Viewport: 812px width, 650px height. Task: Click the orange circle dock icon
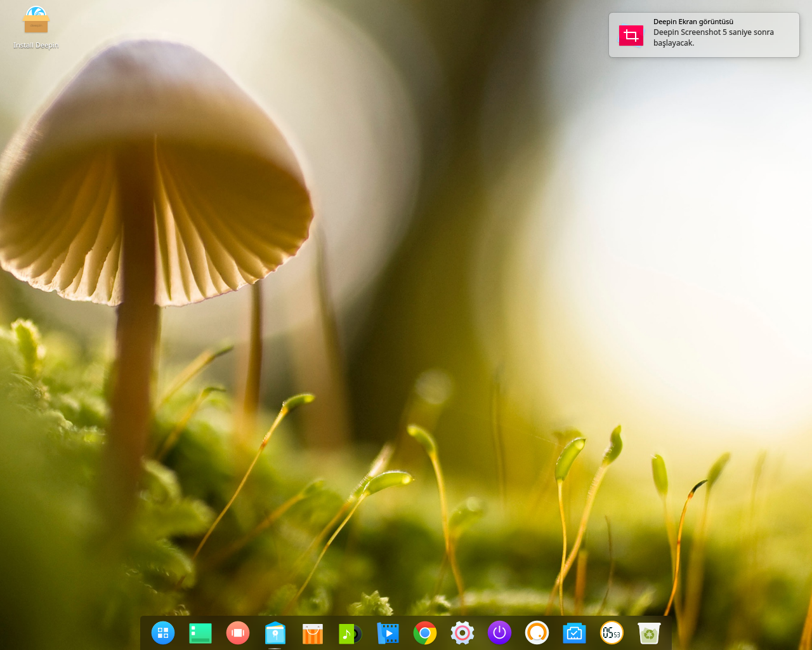point(537,633)
